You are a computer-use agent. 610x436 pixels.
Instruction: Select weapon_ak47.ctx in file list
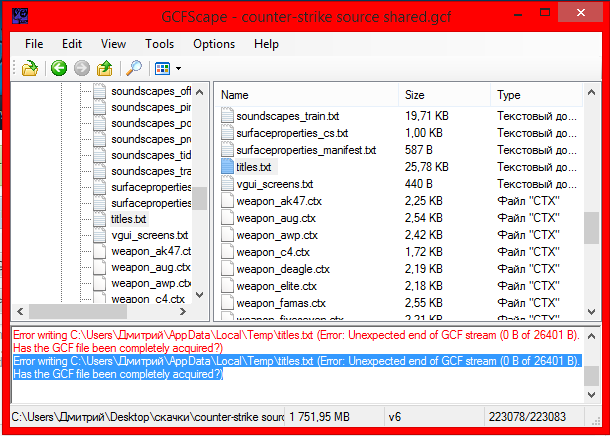pyautogui.click(x=279, y=201)
